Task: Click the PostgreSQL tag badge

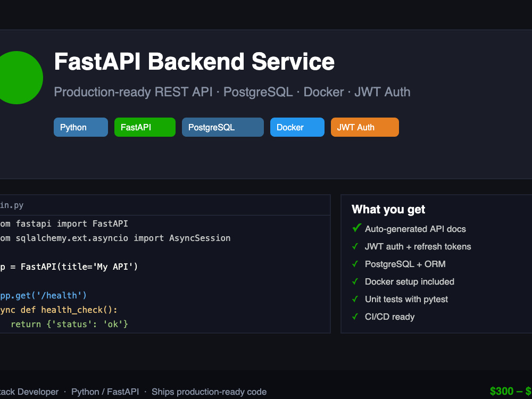Action: click(x=222, y=127)
